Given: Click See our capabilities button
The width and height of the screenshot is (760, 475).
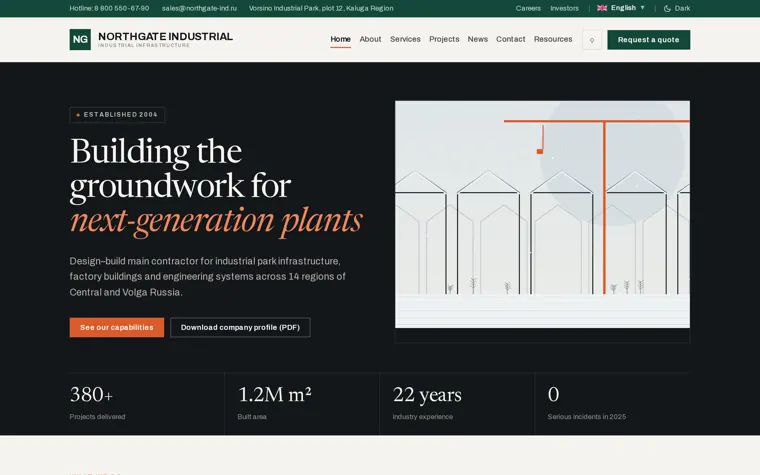Looking at the screenshot, I should coord(117,328).
